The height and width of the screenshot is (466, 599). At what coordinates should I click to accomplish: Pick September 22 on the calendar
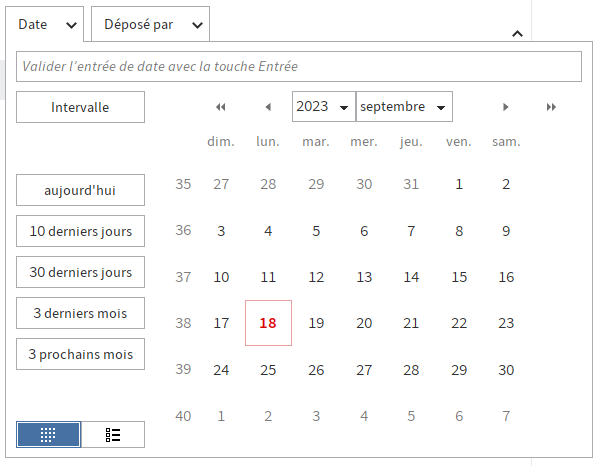pos(459,323)
